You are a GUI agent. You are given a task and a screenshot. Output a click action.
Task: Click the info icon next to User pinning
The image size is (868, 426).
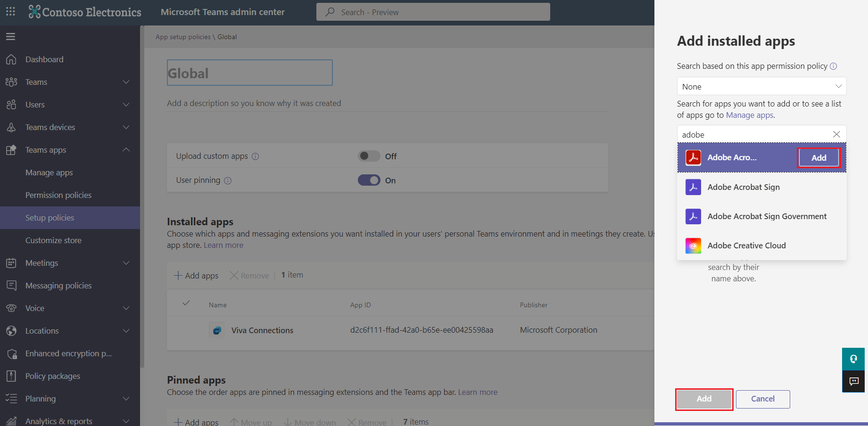tap(228, 180)
